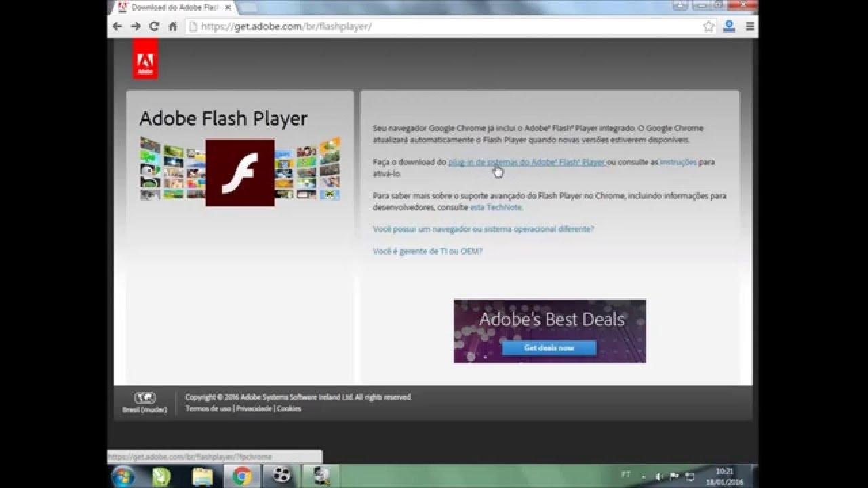Open the Action Center flag icon

pyautogui.click(x=675, y=476)
